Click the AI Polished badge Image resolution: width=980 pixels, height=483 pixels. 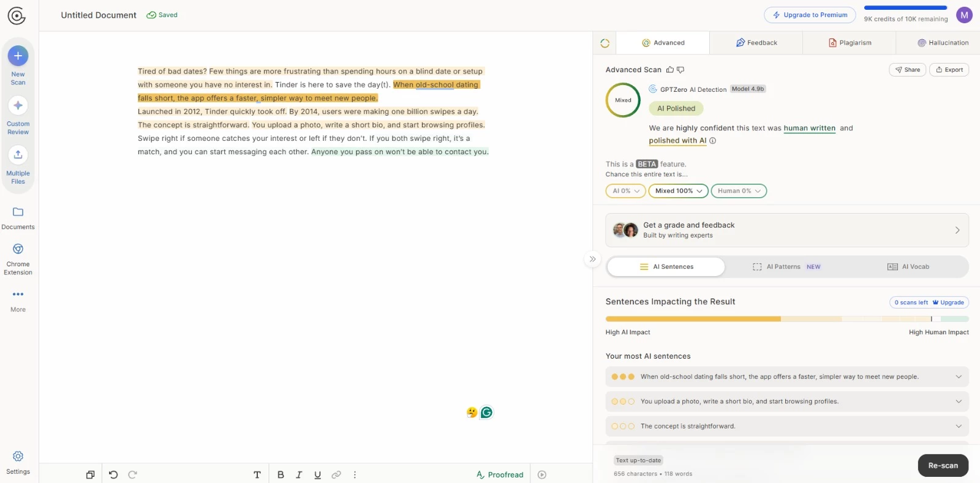coord(676,109)
